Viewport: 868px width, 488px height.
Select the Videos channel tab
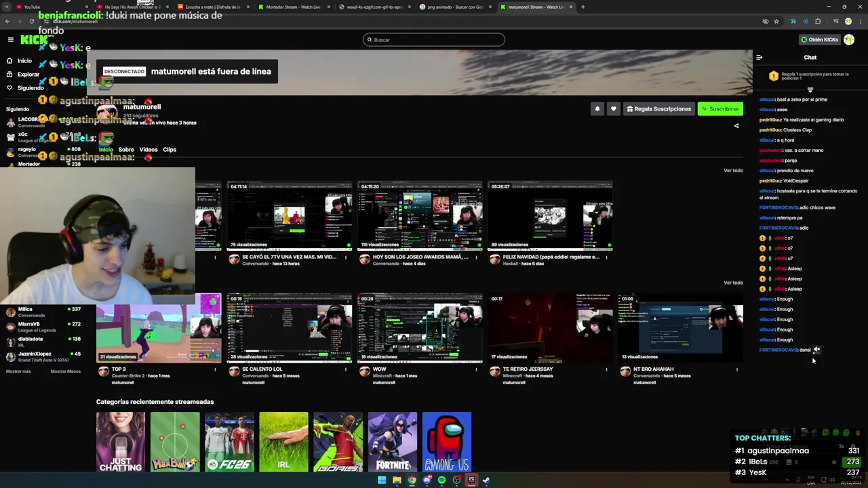pyautogui.click(x=149, y=150)
